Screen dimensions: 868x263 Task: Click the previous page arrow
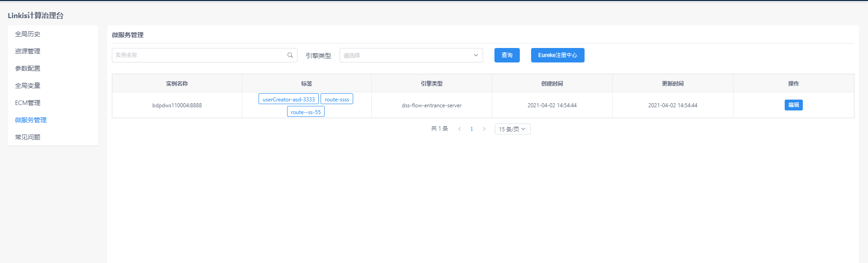click(460, 129)
